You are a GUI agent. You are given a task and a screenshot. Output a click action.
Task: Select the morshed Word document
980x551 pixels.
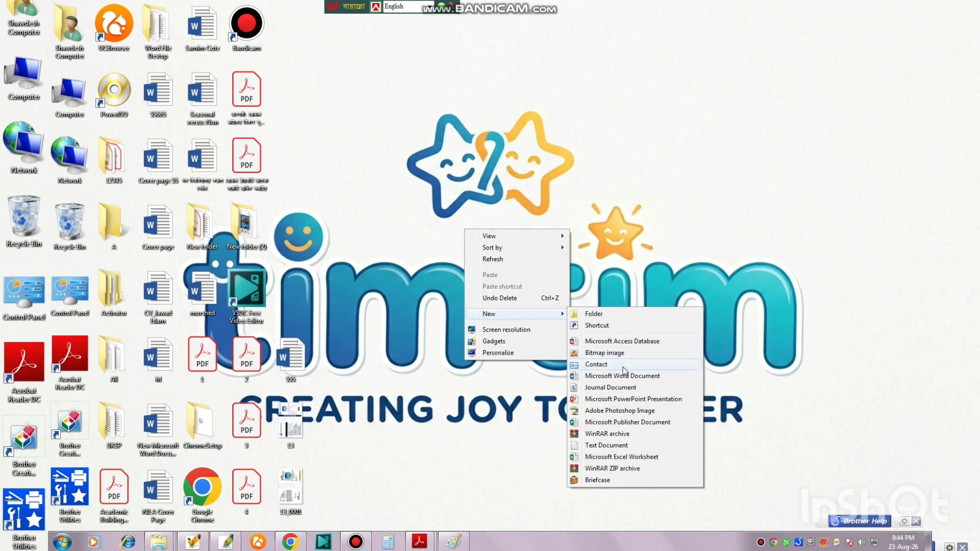[x=202, y=293]
